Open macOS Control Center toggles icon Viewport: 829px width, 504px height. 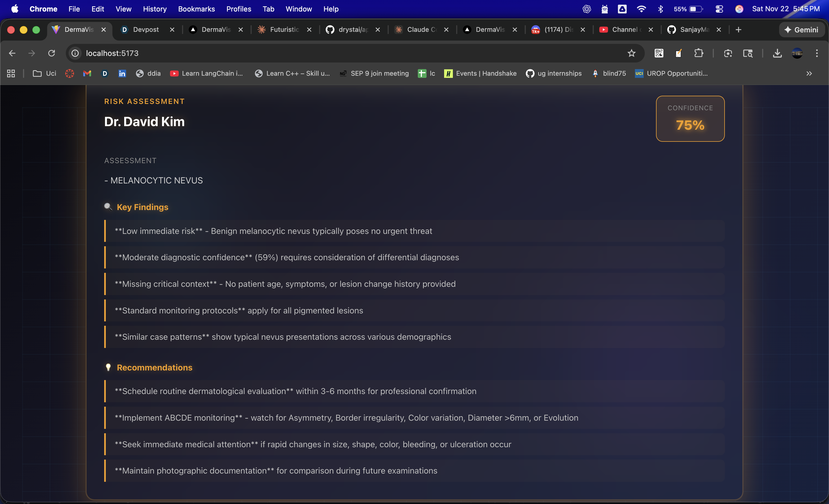pos(719,9)
